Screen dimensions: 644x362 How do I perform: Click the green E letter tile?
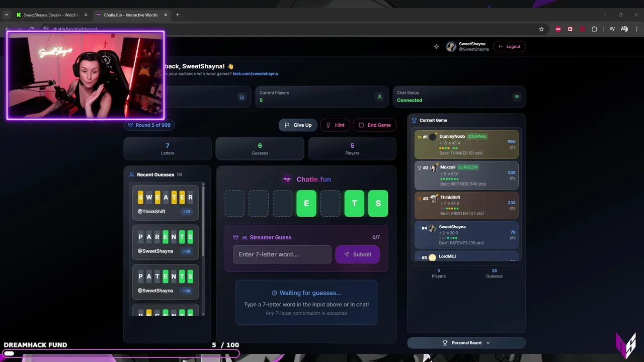[x=306, y=203]
